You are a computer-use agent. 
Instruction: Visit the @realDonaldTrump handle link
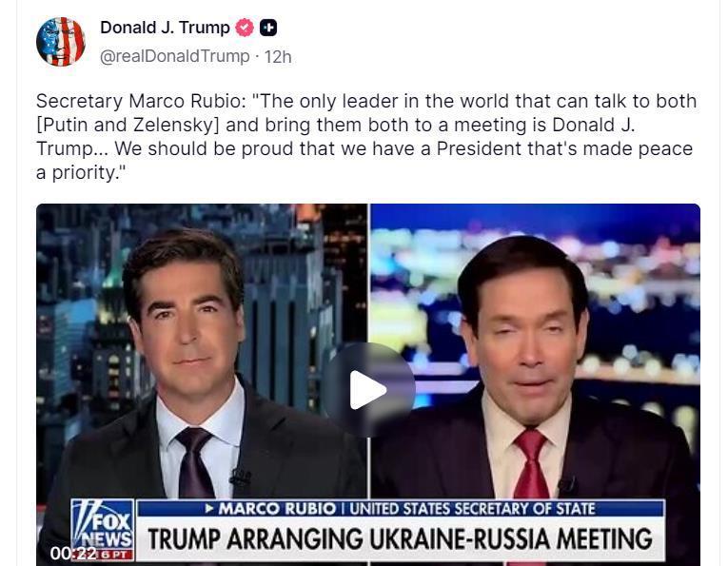pyautogui.click(x=174, y=57)
